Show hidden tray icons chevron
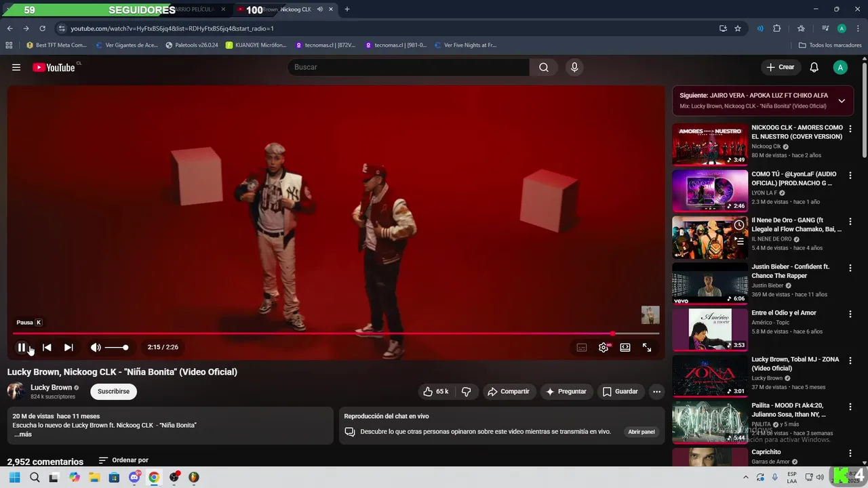 pyautogui.click(x=746, y=477)
